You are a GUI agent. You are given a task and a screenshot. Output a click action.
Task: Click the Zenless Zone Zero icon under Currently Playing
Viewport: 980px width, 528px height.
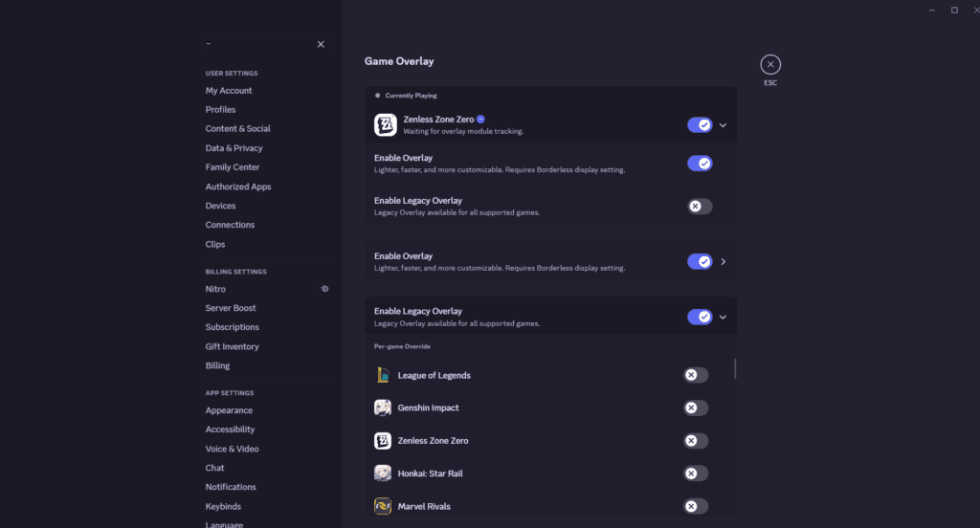tap(385, 125)
